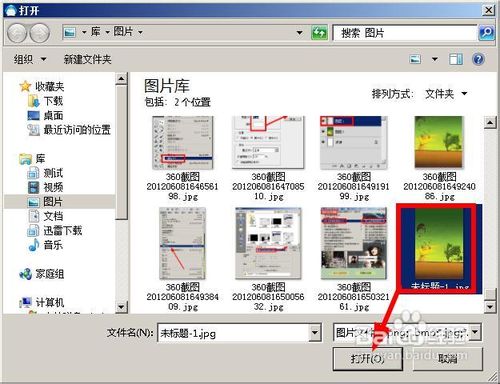
Task: Select the 未标题-1.jpg thumbnail
Action: [439, 249]
